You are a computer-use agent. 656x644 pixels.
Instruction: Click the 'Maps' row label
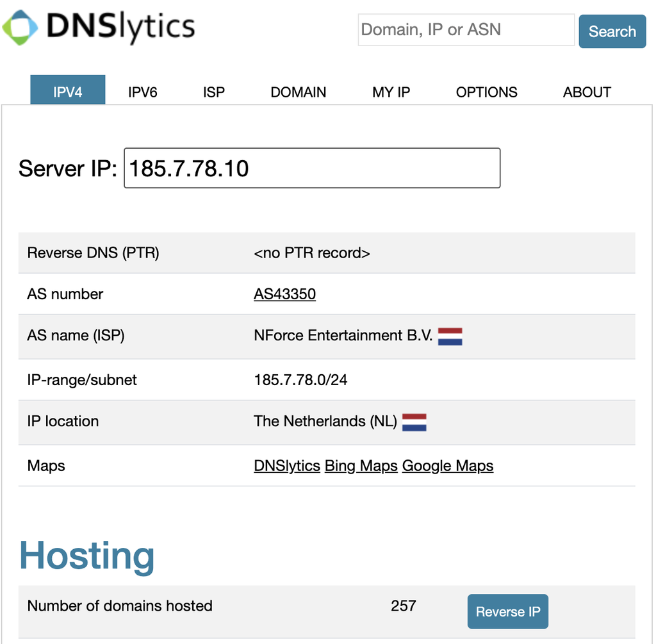click(46, 466)
